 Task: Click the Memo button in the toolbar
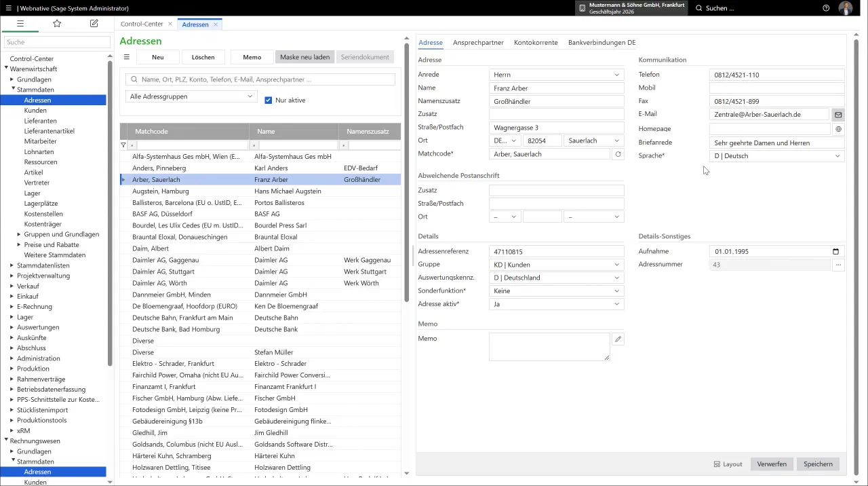(252, 57)
